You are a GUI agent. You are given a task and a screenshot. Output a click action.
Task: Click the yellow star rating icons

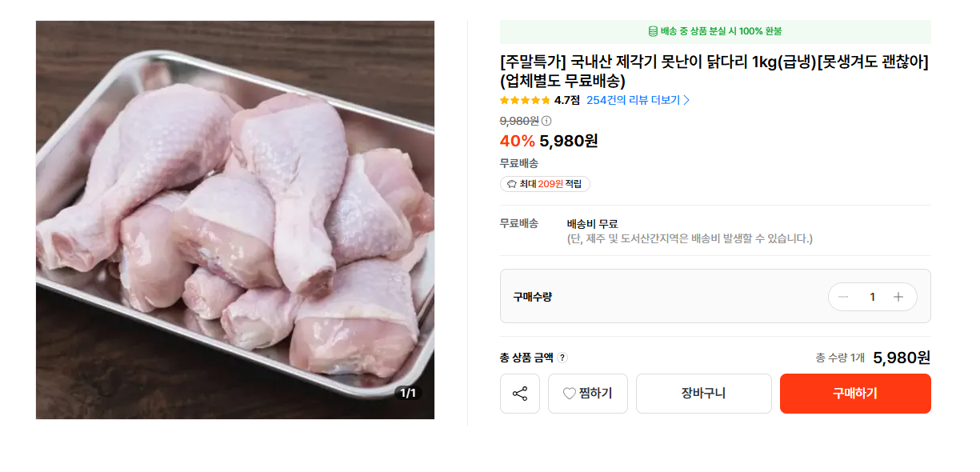click(x=524, y=100)
